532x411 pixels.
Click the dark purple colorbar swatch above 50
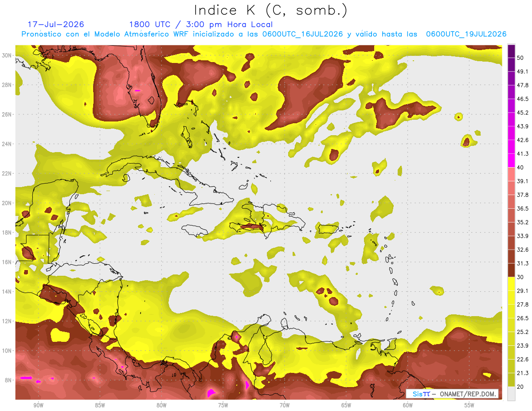tap(511, 51)
